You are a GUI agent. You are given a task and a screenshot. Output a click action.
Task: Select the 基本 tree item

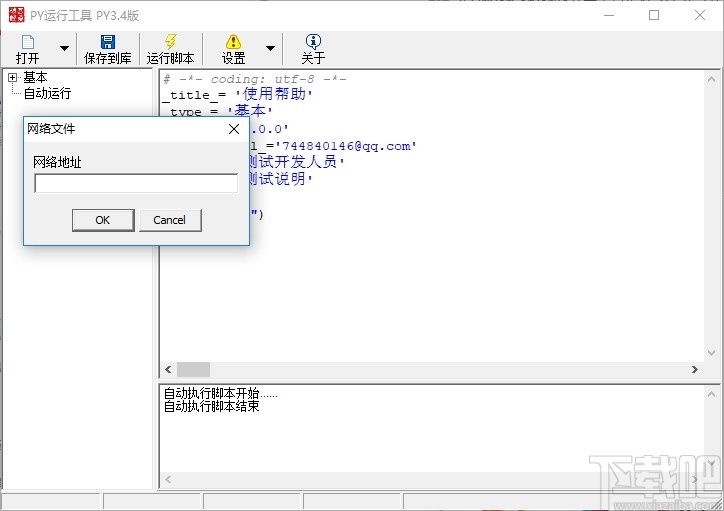35,77
